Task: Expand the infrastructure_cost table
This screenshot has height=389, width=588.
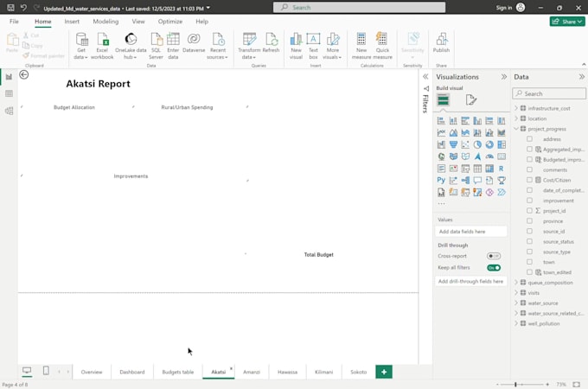Action: click(516, 108)
